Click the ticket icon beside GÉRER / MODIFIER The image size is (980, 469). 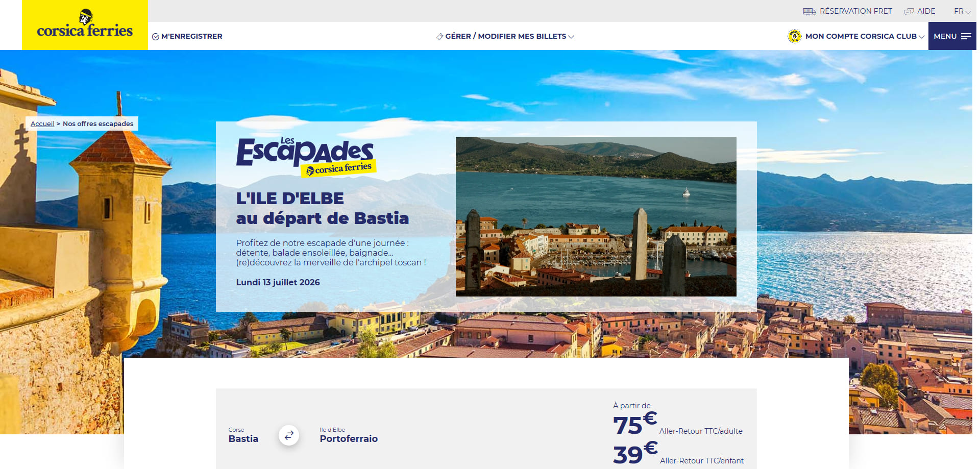pos(439,37)
